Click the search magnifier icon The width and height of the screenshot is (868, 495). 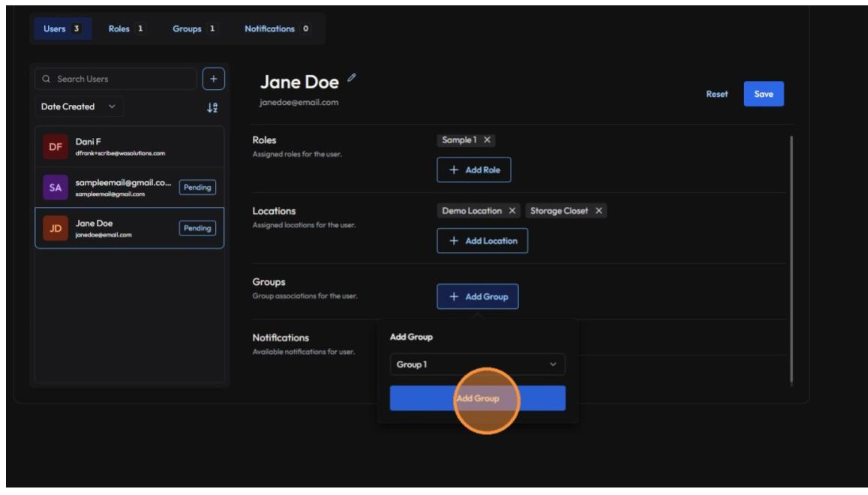coord(46,79)
